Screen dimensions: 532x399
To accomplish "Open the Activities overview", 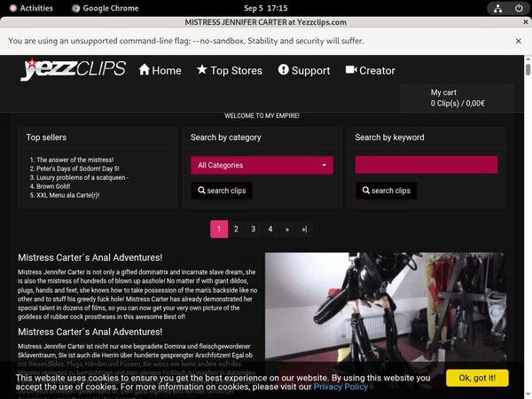I will [x=29, y=8].
